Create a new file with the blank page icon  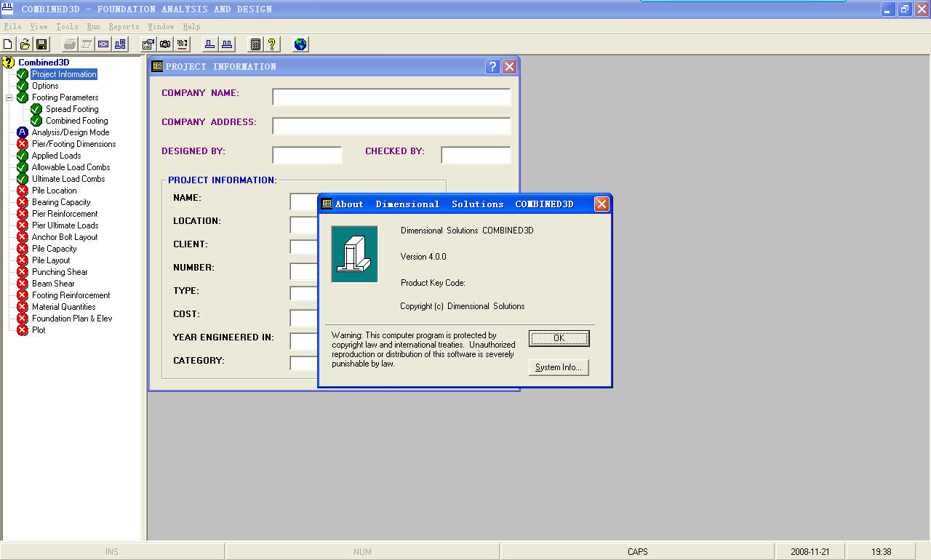pyautogui.click(x=8, y=44)
